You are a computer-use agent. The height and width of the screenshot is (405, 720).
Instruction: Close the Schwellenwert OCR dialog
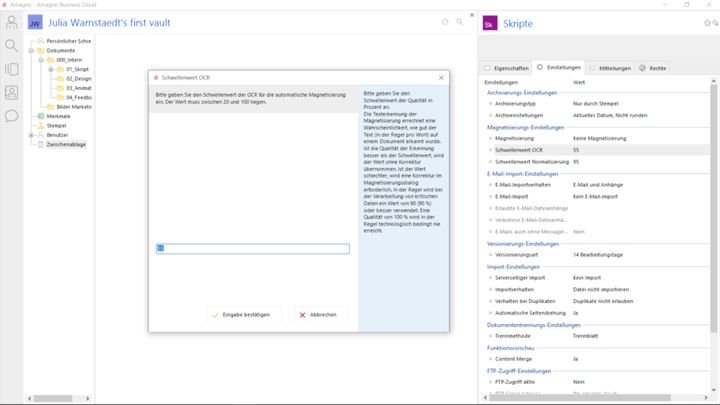coord(441,77)
